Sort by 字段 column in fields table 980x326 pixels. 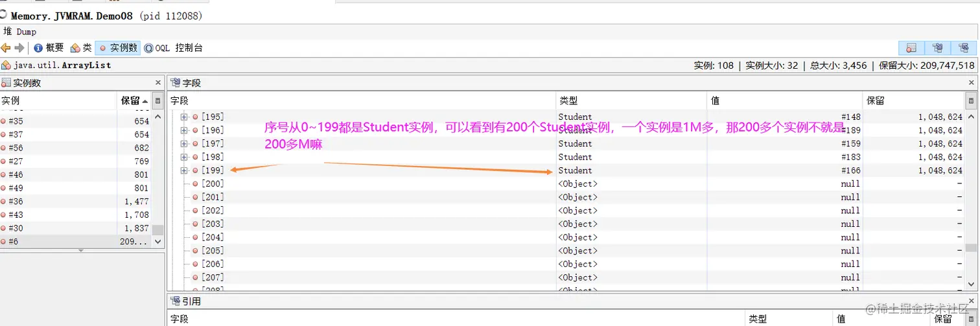362,101
